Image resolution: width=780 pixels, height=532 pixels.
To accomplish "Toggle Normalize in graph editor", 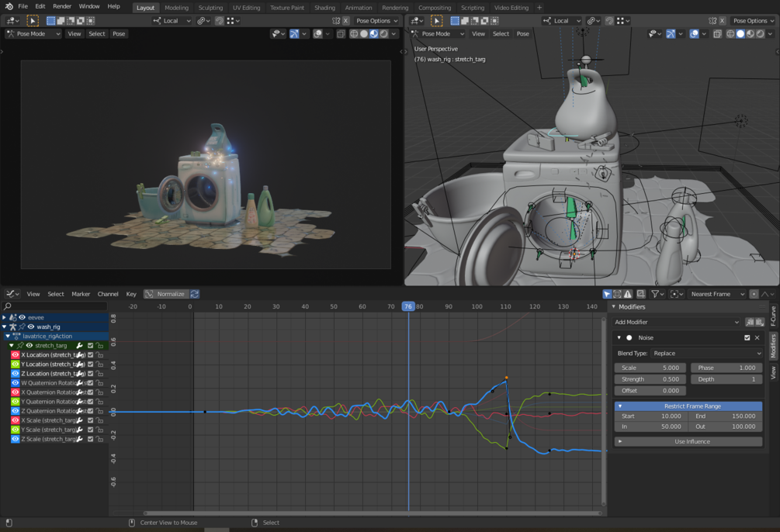I will (x=166, y=294).
